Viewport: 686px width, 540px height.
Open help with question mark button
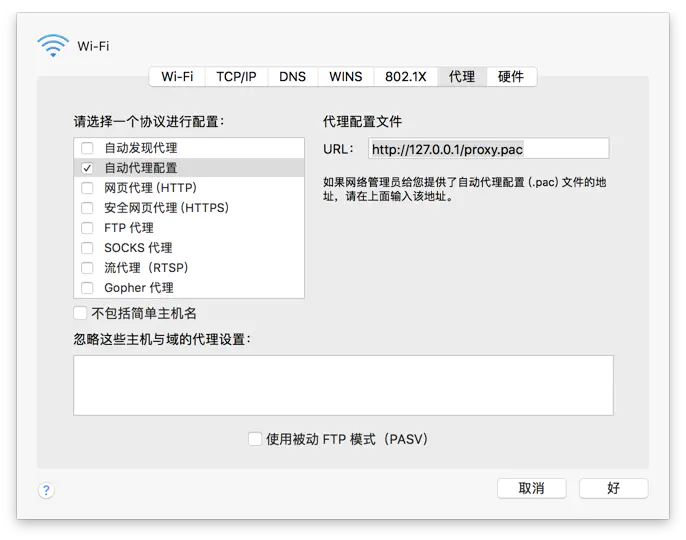(46, 490)
